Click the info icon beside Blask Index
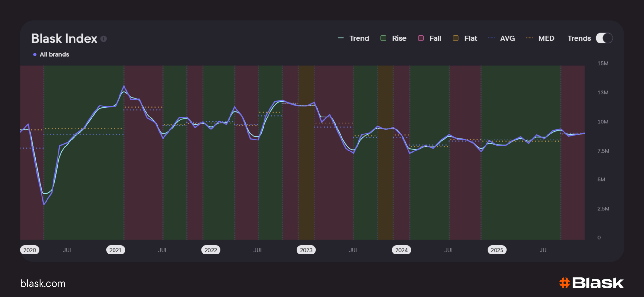 103,39
